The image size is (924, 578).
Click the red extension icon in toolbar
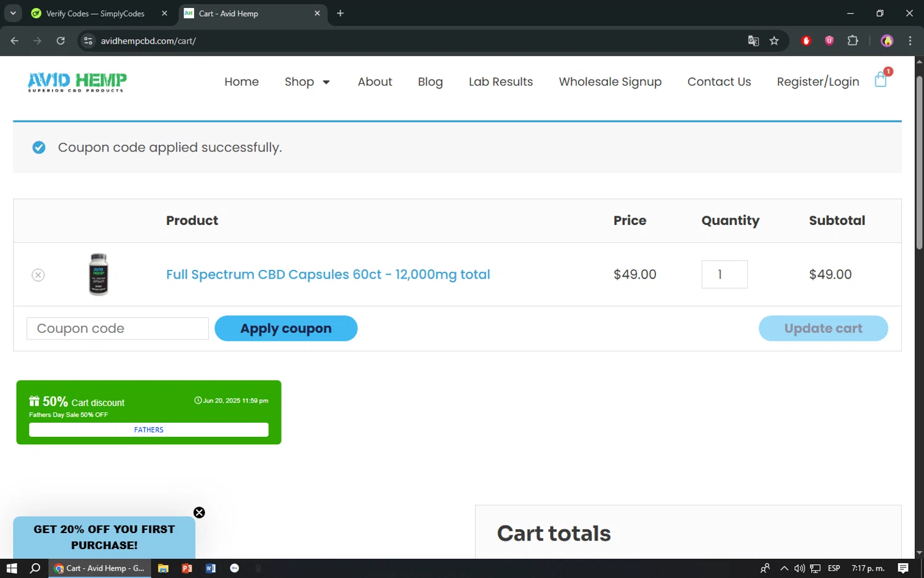[806, 41]
